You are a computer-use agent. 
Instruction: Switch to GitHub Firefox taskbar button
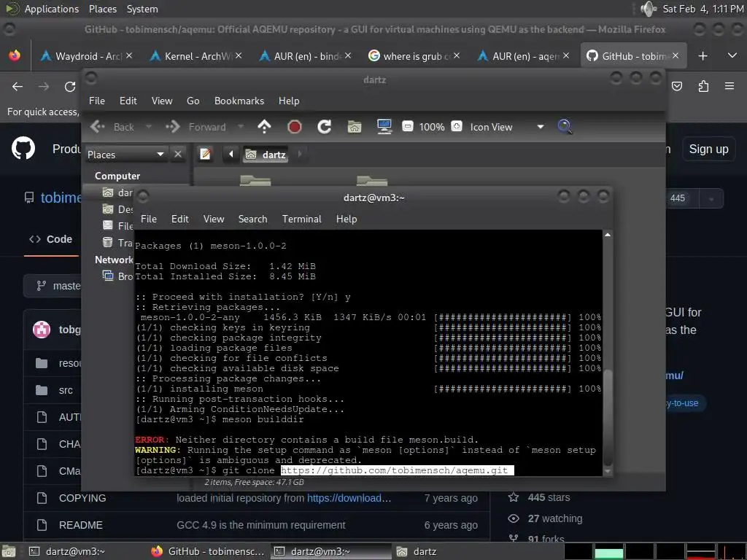pyautogui.click(x=208, y=551)
